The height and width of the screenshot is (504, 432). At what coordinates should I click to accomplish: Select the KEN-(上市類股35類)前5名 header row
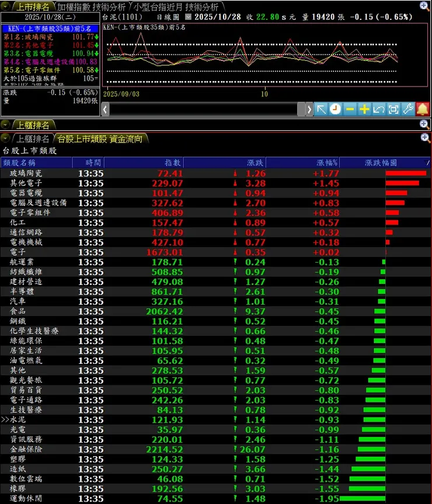tap(50, 29)
